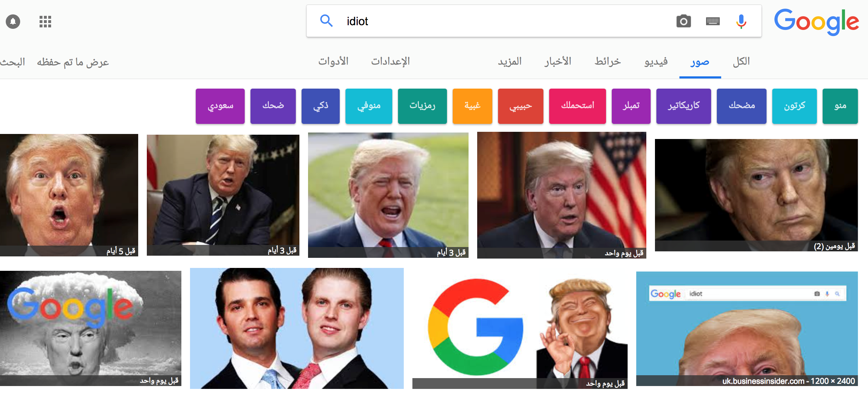Switch to the فيديو tab
The width and height of the screenshot is (868, 399).
pos(656,62)
